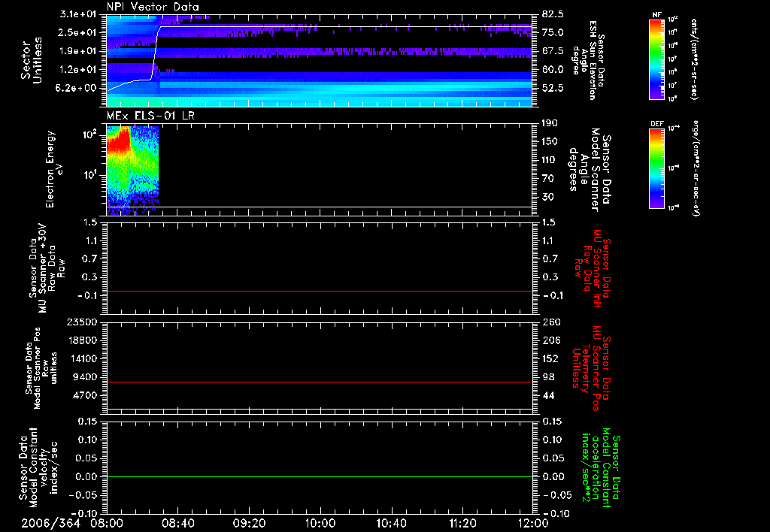Click the '2006/364' date label
770x532 pixels.
(x=50, y=523)
